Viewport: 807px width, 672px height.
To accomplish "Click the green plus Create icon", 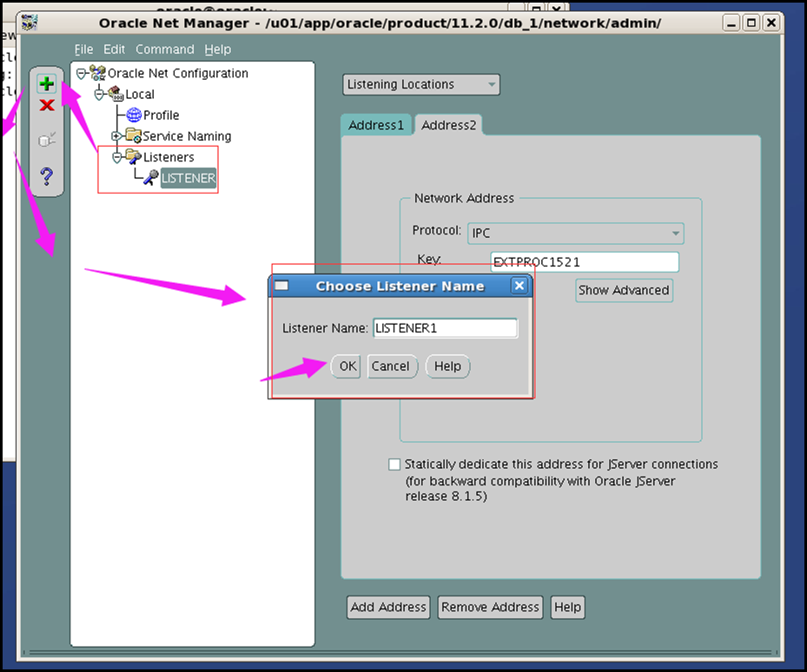I will pos(47,83).
